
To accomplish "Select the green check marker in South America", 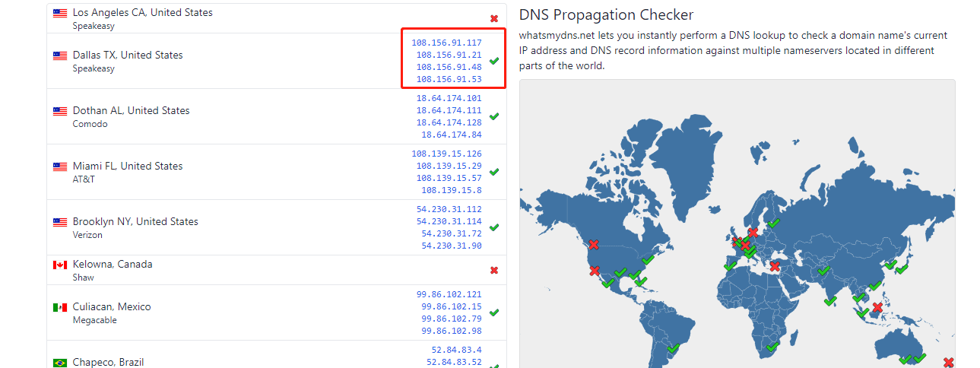I will 672,348.
